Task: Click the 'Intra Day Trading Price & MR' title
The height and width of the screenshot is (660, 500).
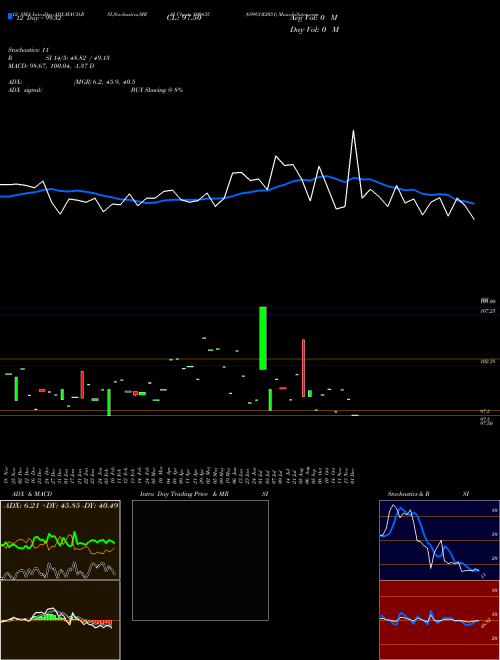Action: 184,494
